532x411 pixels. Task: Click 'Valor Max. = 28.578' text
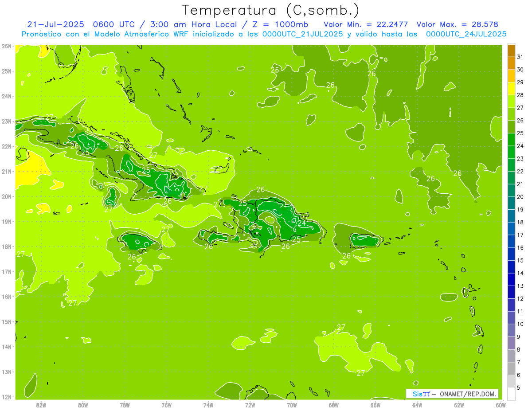coord(458,24)
